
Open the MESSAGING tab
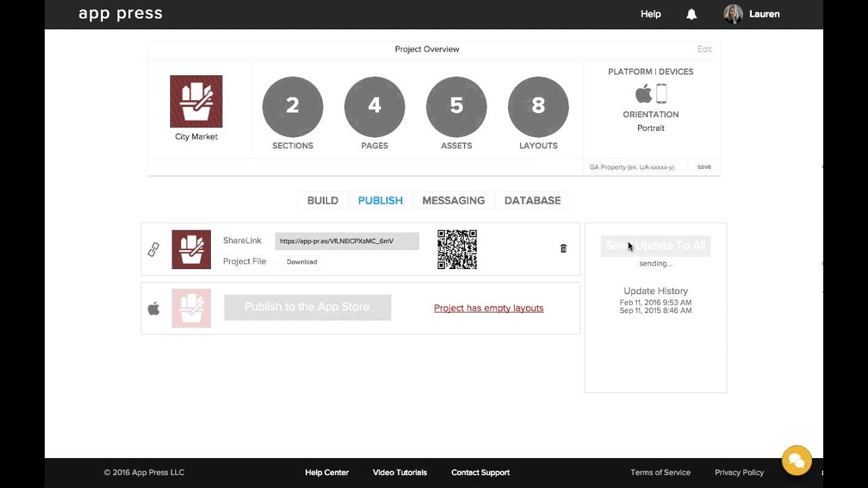(454, 201)
